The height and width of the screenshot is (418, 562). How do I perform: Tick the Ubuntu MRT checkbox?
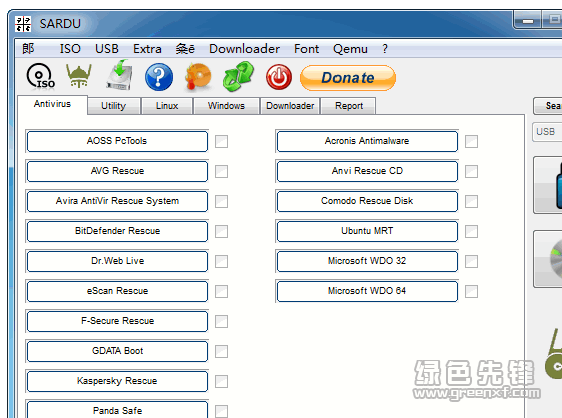coord(471,232)
